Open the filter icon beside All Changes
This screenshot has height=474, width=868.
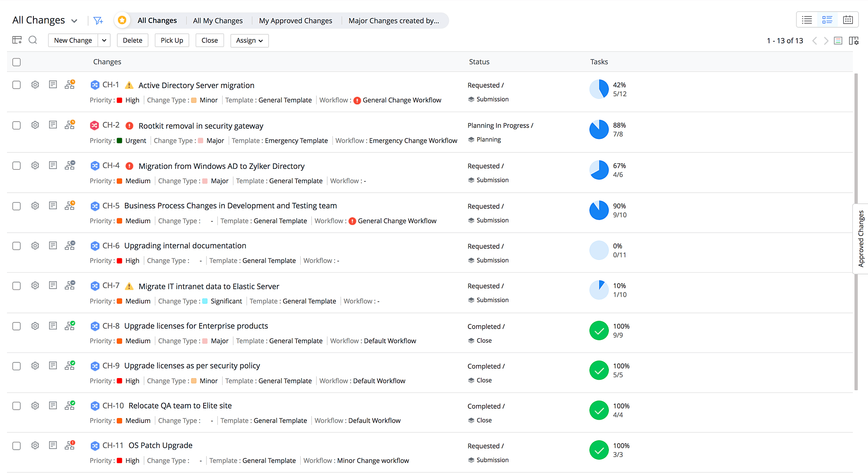pyautogui.click(x=98, y=20)
